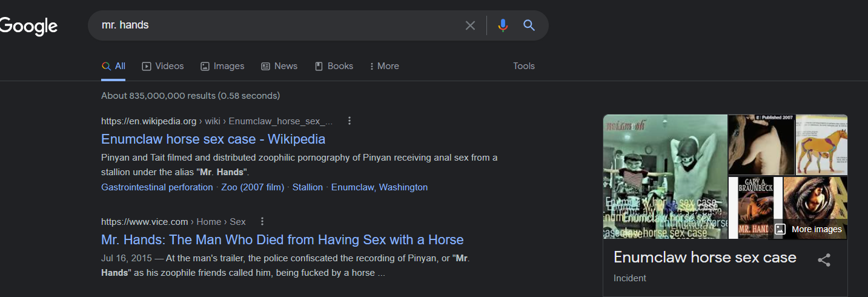Image resolution: width=868 pixels, height=297 pixels.
Task: Switch to the Videos tab
Action: pyautogui.click(x=162, y=66)
